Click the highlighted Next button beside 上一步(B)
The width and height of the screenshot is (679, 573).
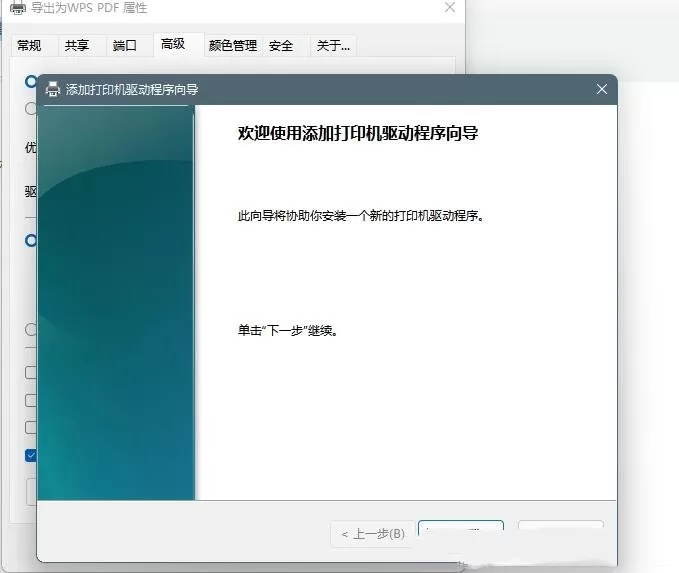point(461,529)
